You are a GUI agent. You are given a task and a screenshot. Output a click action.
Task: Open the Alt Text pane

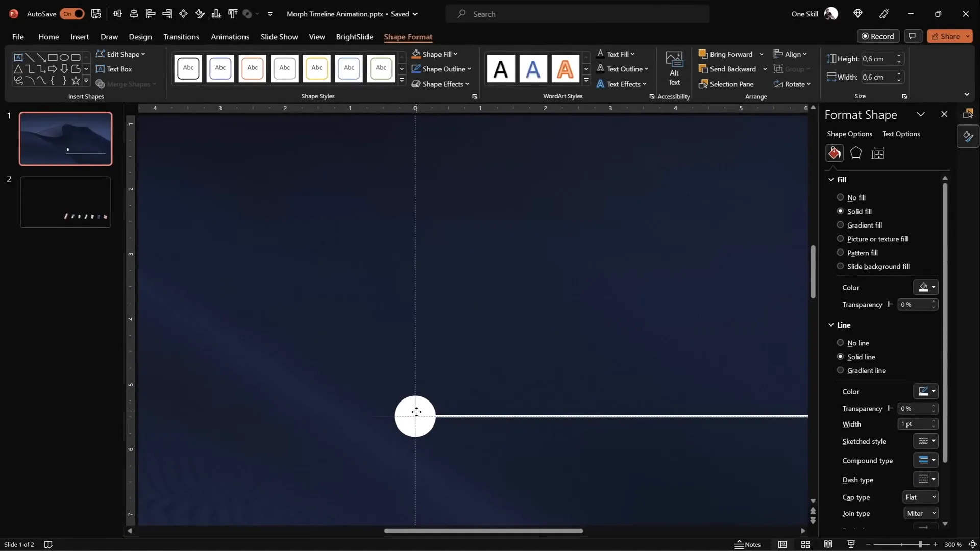tap(674, 68)
